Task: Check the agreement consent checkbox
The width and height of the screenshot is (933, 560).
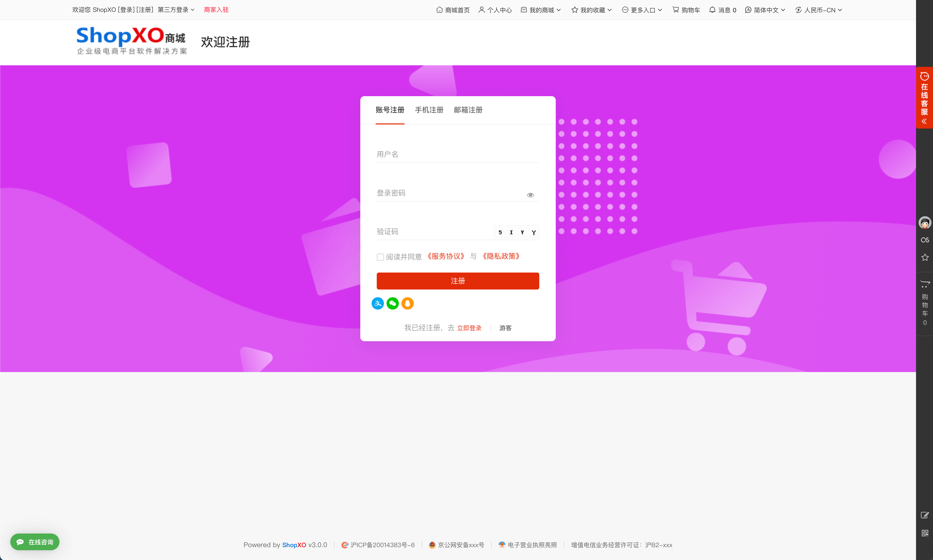Action: (380, 257)
